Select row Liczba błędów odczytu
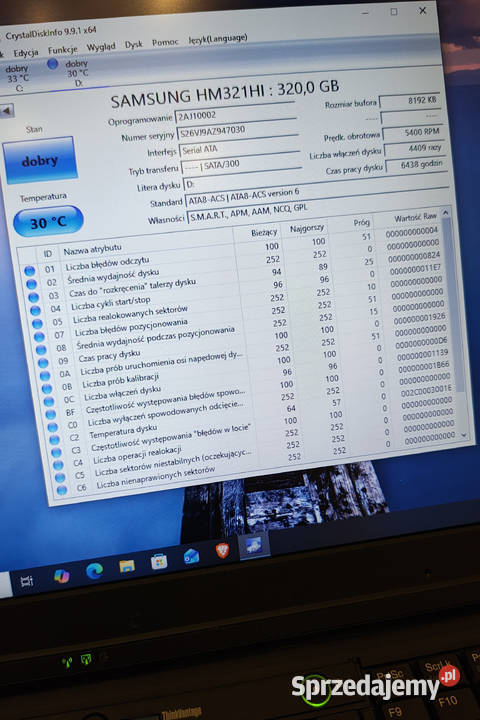Screen dimensions: 480x720 pos(234,253)
